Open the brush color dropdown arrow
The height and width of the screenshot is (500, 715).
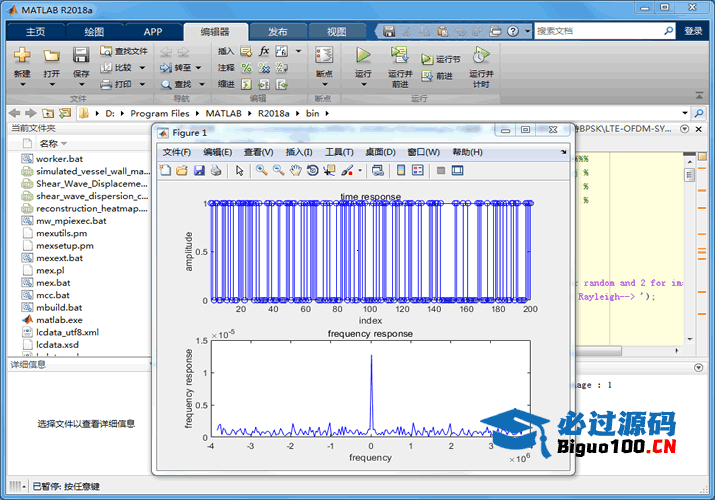360,171
